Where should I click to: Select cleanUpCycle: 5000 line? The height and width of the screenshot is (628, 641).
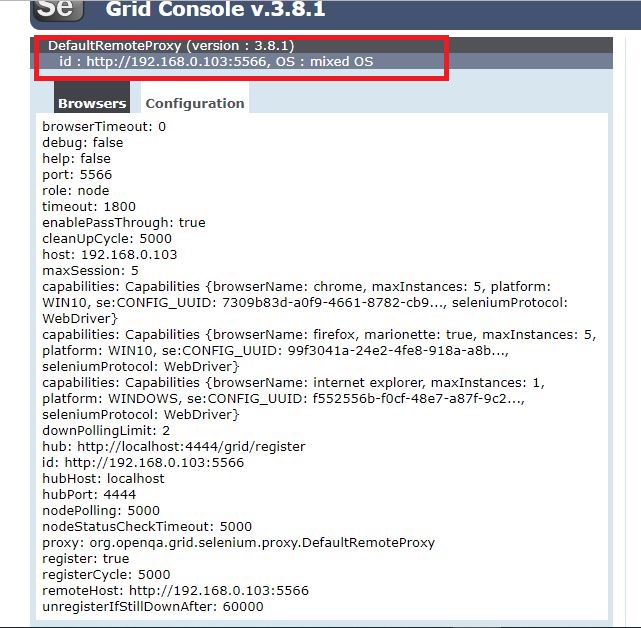[107, 238]
